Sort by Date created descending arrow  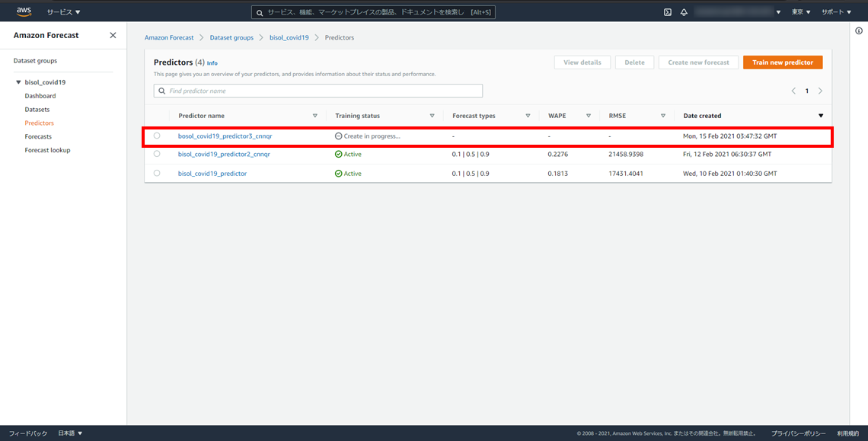click(x=820, y=116)
